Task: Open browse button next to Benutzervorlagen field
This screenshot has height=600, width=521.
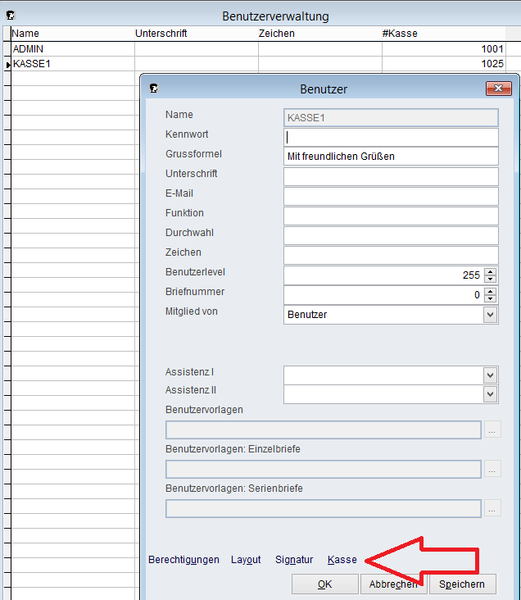Action: point(492,430)
